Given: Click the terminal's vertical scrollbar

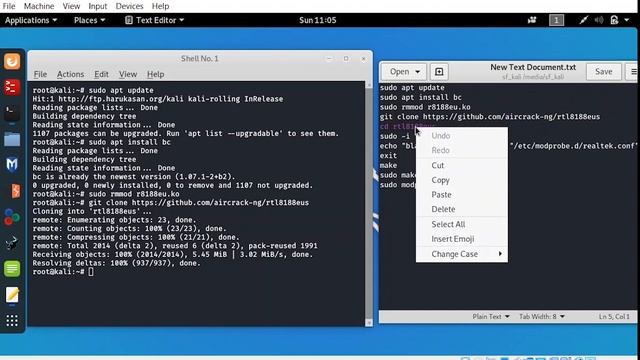Looking at the screenshot, I should tap(369, 204).
